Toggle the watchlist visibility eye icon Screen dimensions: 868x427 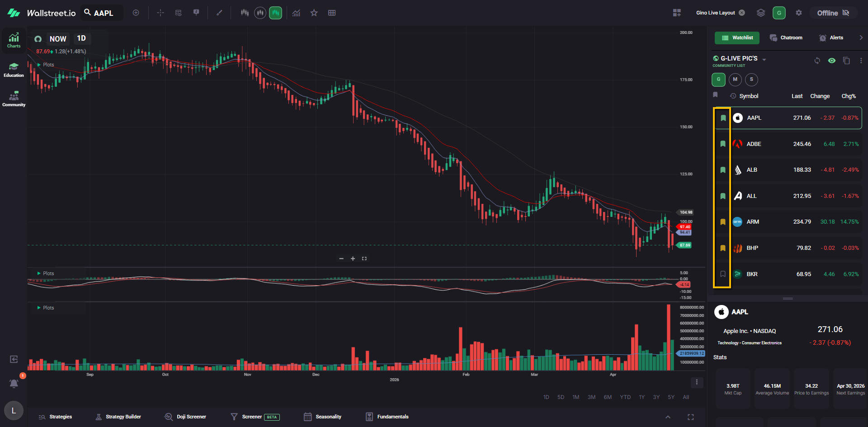831,61
